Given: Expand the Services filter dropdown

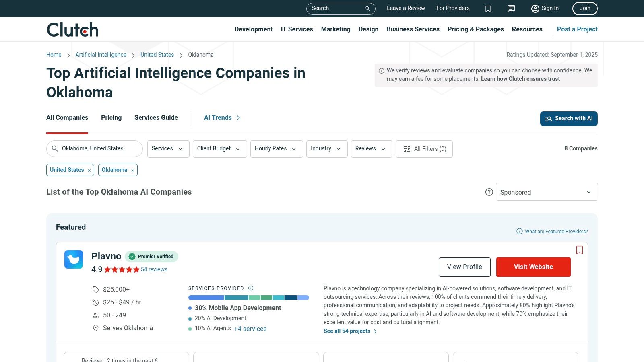Looking at the screenshot, I should 168,149.
